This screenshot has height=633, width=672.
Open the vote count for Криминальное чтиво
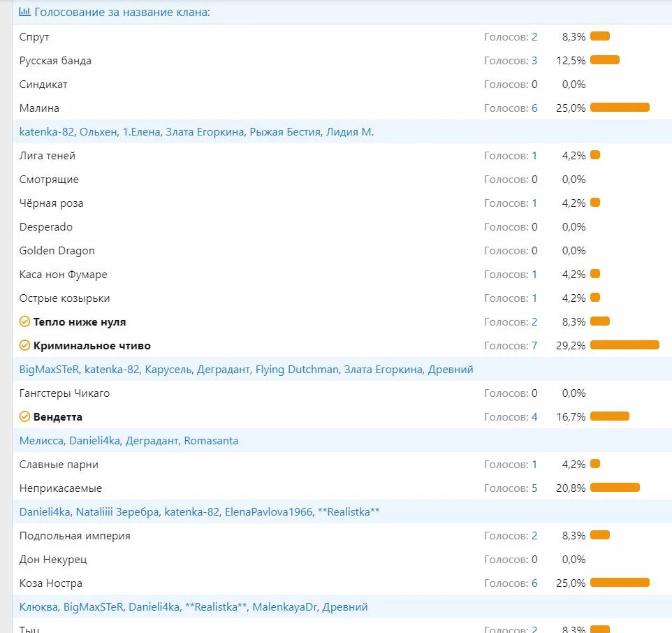click(x=534, y=346)
